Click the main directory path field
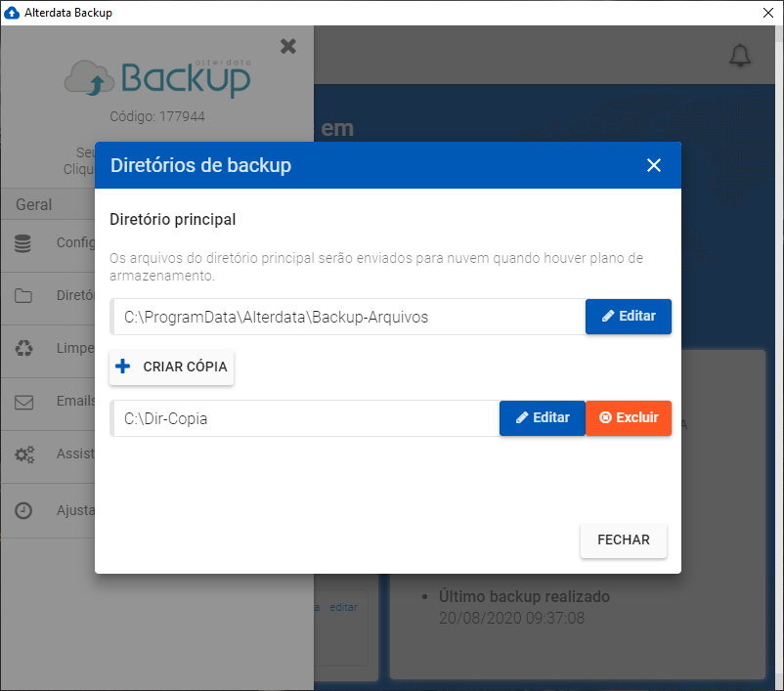 click(348, 317)
